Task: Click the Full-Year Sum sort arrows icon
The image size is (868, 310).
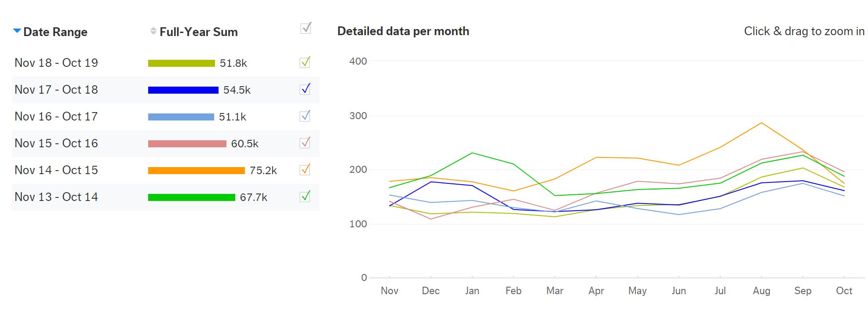Action: click(153, 31)
